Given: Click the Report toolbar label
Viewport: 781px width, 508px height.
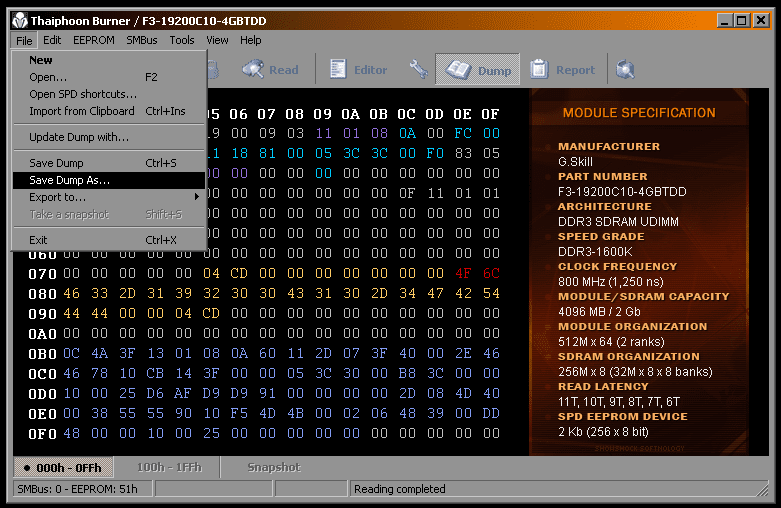Looking at the screenshot, I should pyautogui.click(x=575, y=70).
